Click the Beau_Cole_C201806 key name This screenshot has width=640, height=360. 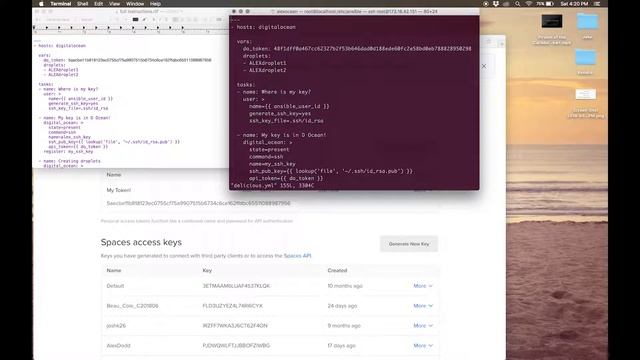[x=132, y=306]
